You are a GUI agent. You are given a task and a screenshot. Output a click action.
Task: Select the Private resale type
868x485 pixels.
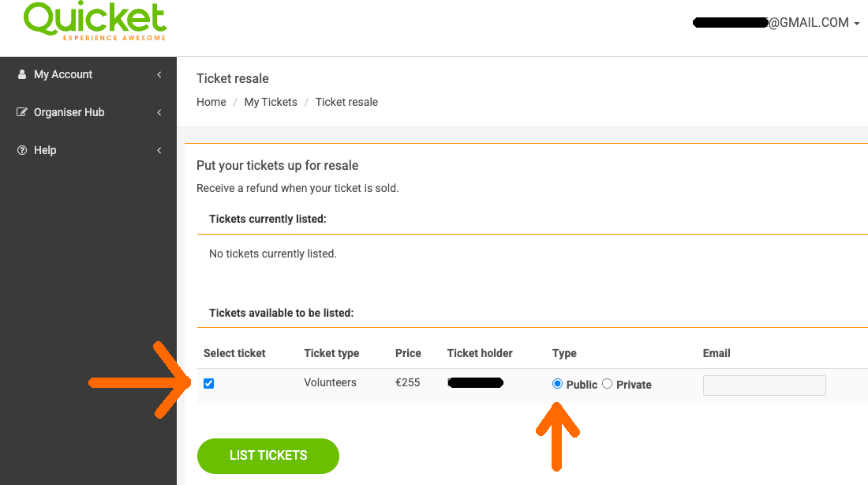pyautogui.click(x=608, y=384)
